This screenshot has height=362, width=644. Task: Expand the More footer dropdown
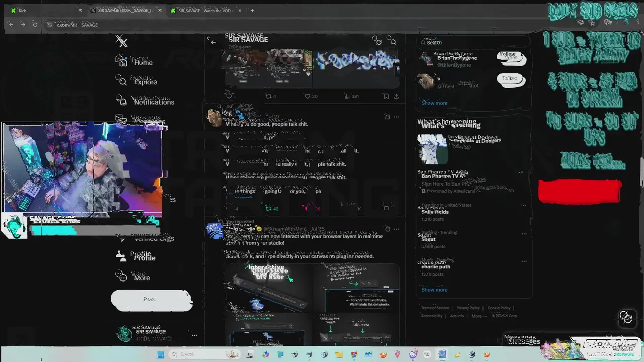pos(479,316)
